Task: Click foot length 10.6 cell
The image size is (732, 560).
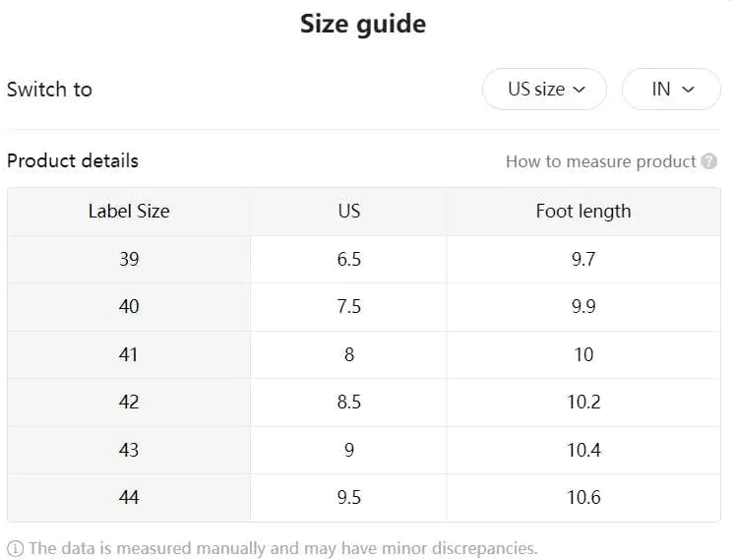Action: tap(583, 497)
